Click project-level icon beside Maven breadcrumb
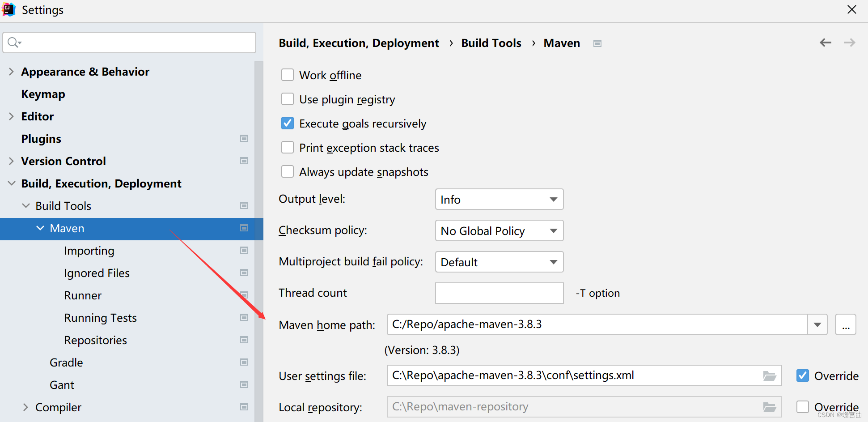The image size is (868, 422). coord(597,43)
